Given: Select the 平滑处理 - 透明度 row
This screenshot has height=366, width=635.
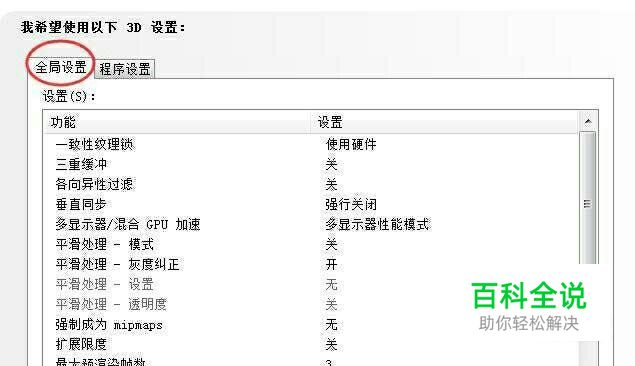Looking at the screenshot, I should point(311,304).
